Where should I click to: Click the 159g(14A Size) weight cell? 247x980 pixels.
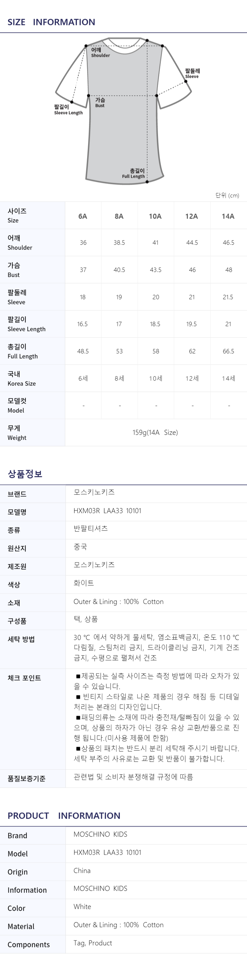point(155,433)
